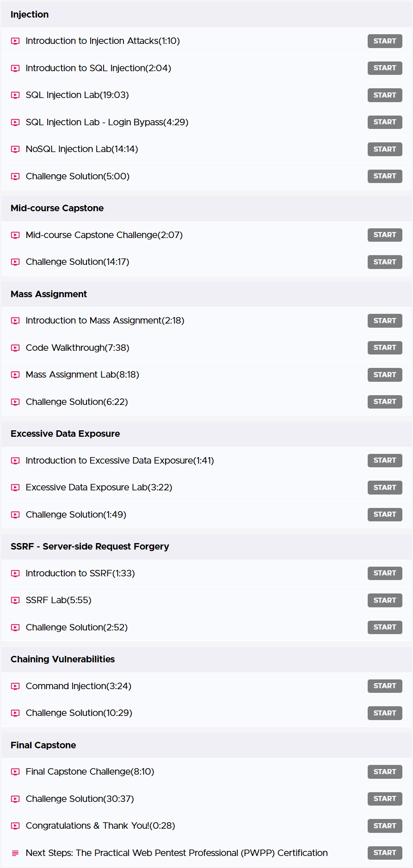The height and width of the screenshot is (868, 413).
Task: Open the Code Walkthrough(7:38) lesson title
Action: tap(78, 348)
